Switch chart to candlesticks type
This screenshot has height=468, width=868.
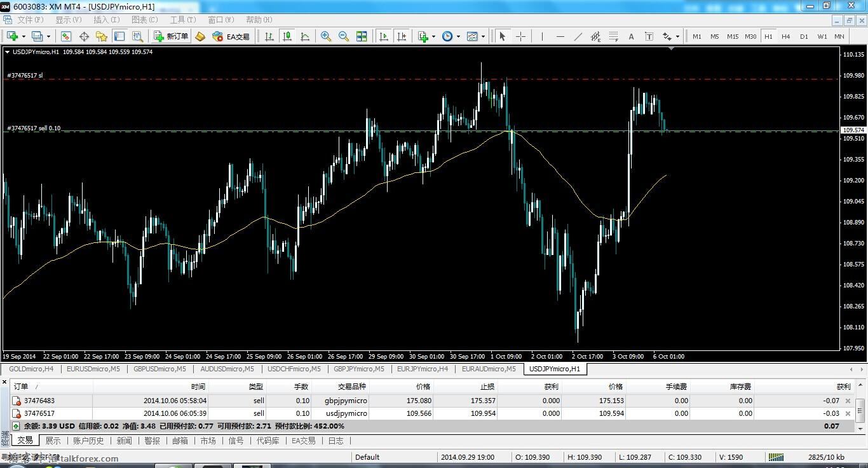click(287, 36)
